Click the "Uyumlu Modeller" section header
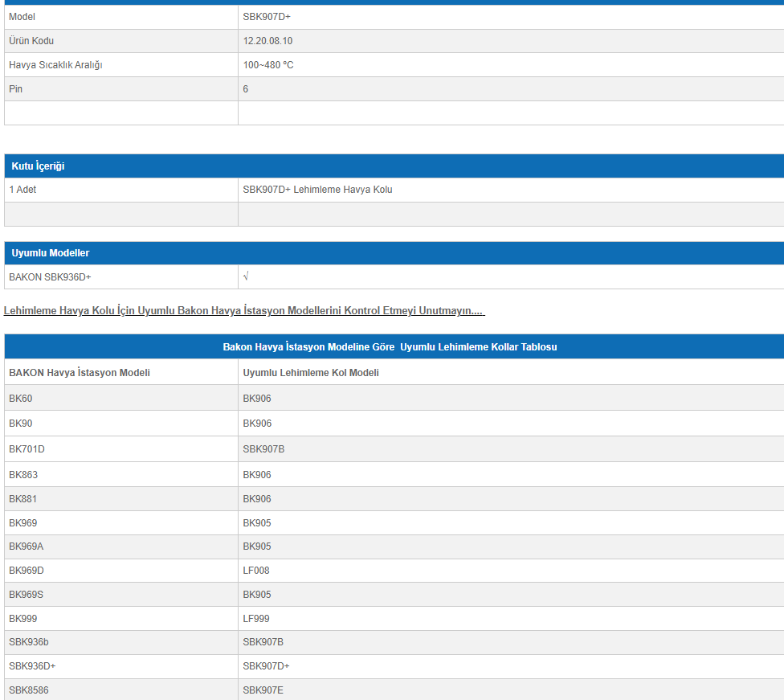 (394, 253)
